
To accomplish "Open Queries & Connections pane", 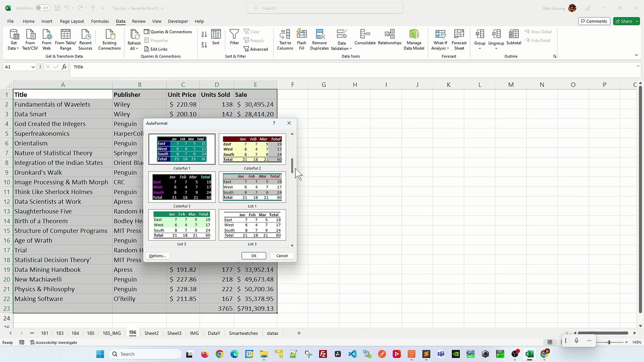I will [168, 32].
